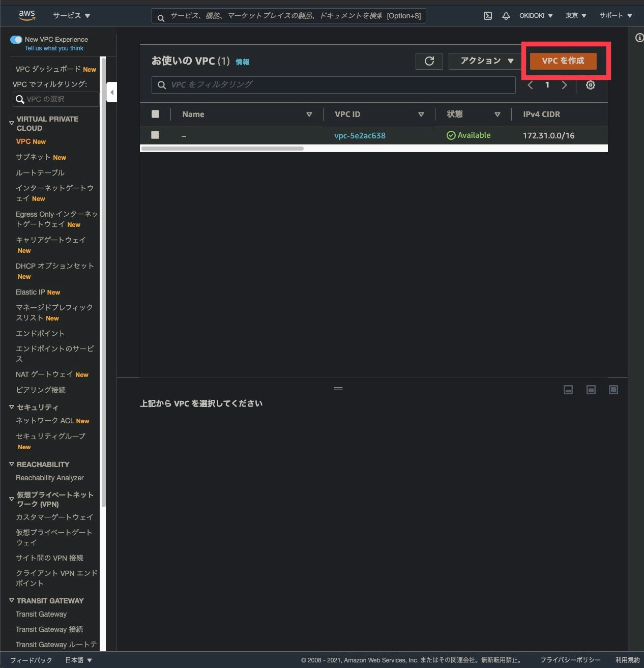Sort by the Name column arrow
The width and height of the screenshot is (644, 668).
[x=309, y=114]
